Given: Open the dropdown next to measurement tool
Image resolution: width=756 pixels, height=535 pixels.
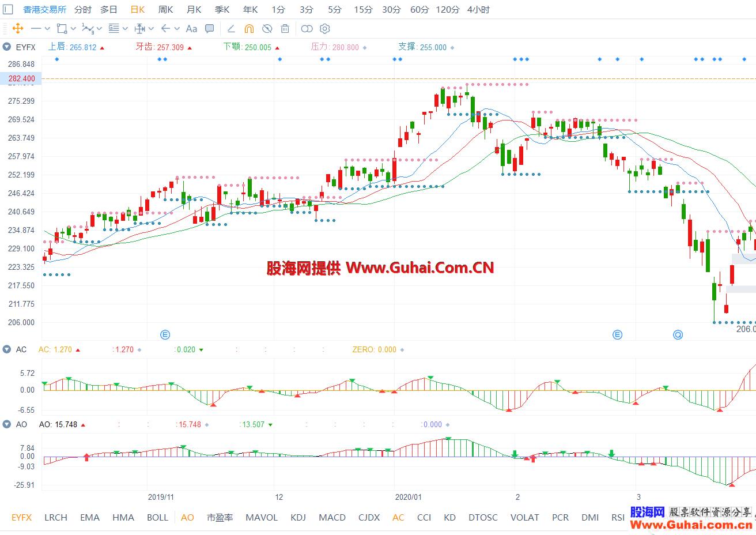Looking at the screenshot, I should click(x=151, y=28).
